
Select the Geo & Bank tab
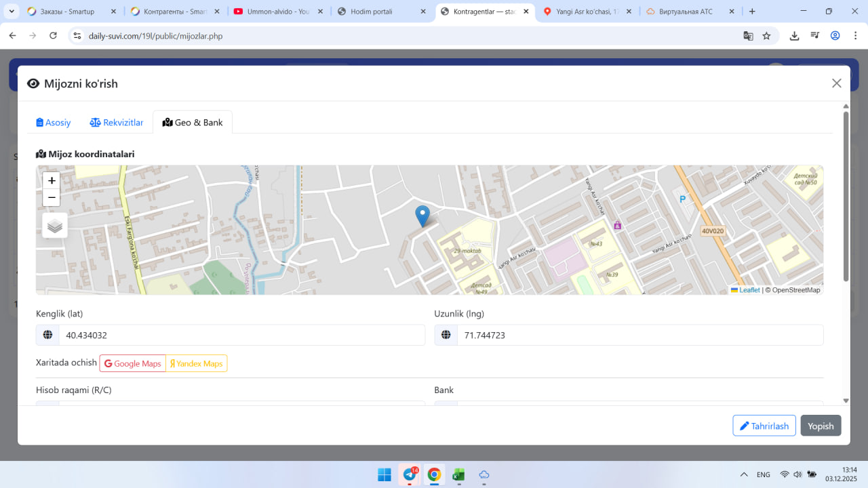[x=193, y=123]
